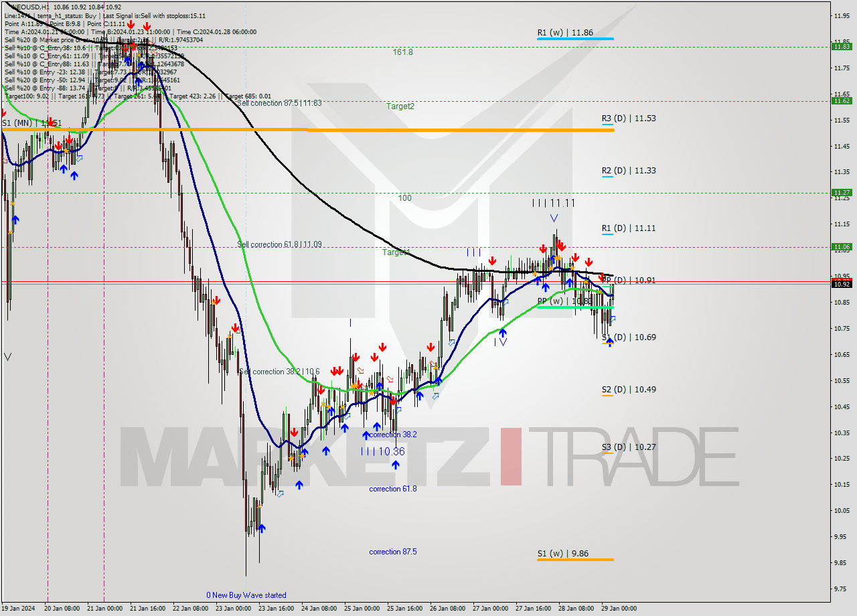Click the orange S1 (w) 9.86 level line
The height and width of the screenshot is (616, 857).
pos(575,560)
